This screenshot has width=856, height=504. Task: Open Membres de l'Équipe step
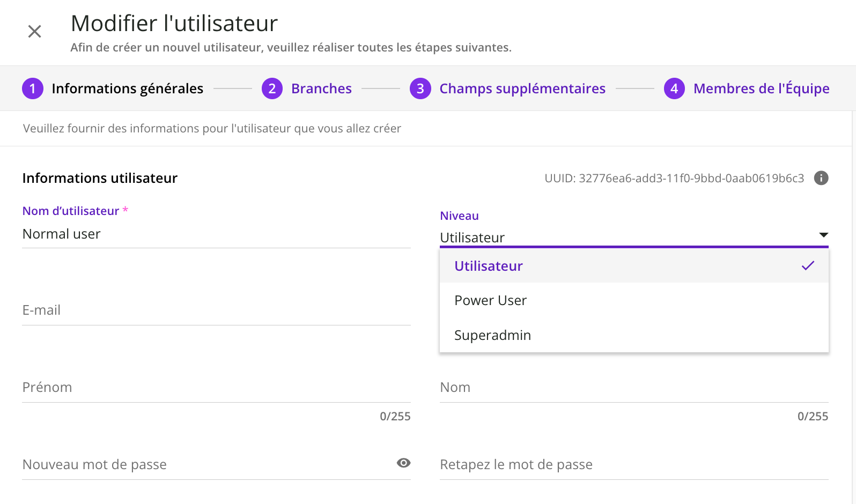pos(761,88)
